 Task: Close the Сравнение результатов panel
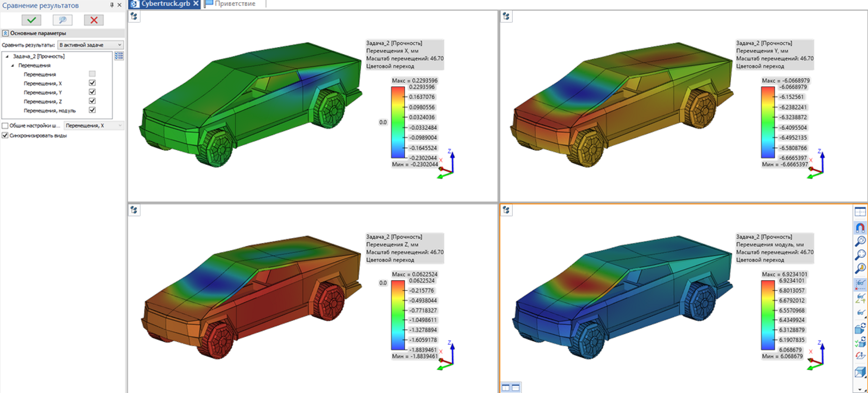pyautogui.click(x=120, y=5)
